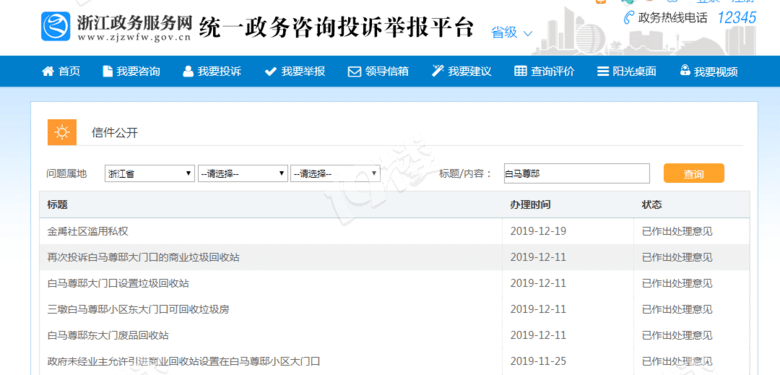Click the table icon beside 查询评价
This screenshot has height=375, width=780.
pos(520,71)
